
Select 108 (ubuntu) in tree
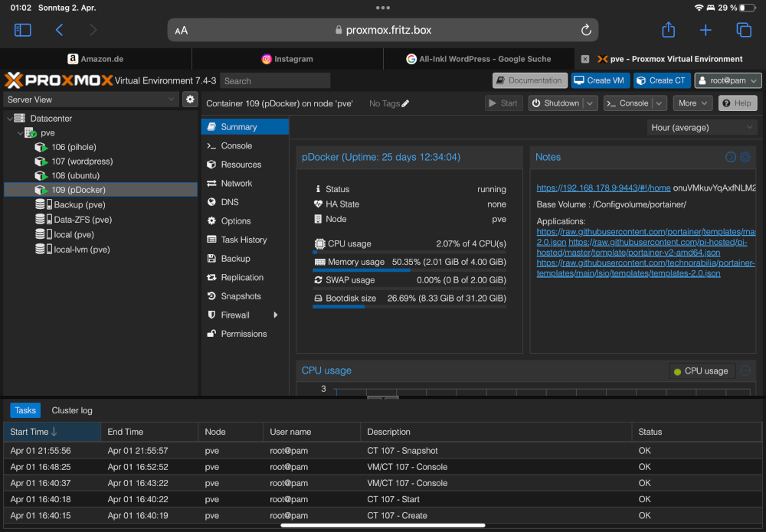[100, 176]
